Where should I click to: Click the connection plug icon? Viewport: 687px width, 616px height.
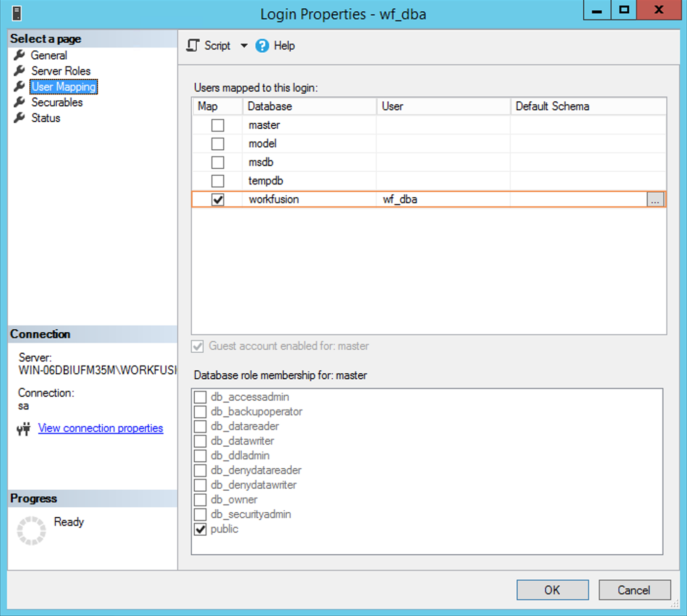[x=23, y=429]
